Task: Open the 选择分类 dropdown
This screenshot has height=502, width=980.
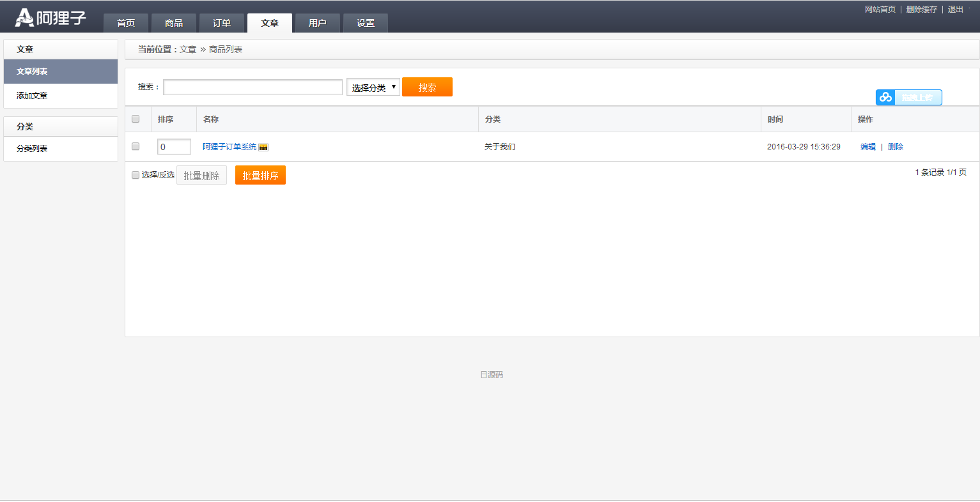Action: point(373,87)
